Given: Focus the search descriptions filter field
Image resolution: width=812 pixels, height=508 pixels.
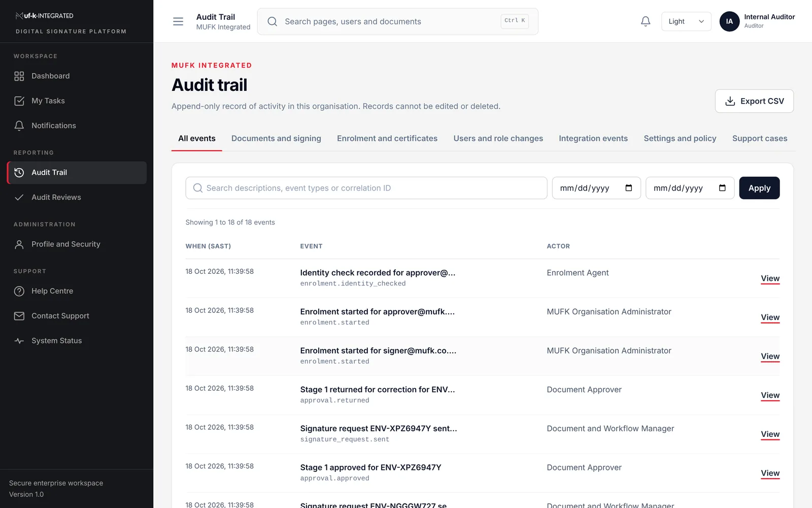Looking at the screenshot, I should coord(366,188).
